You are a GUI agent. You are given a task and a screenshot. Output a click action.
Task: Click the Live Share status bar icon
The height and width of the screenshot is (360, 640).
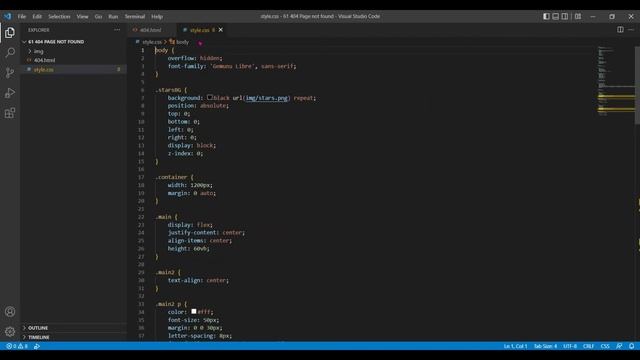coord(37,346)
